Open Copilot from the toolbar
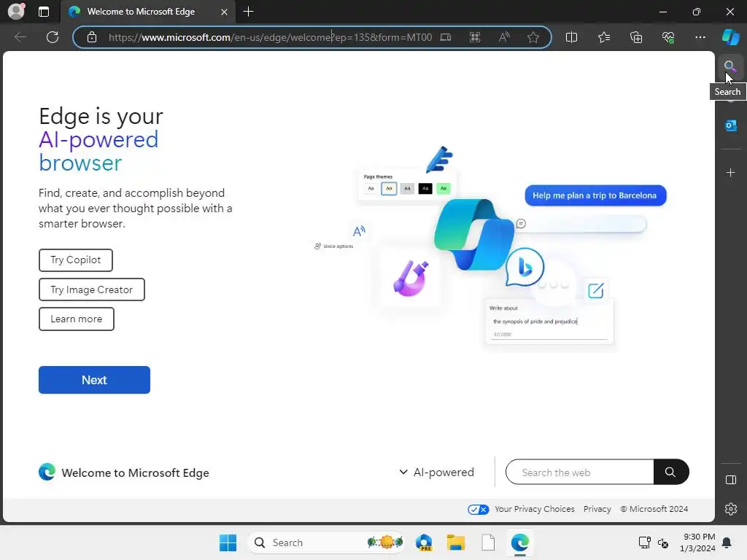Image resolution: width=747 pixels, height=560 pixels. click(730, 37)
